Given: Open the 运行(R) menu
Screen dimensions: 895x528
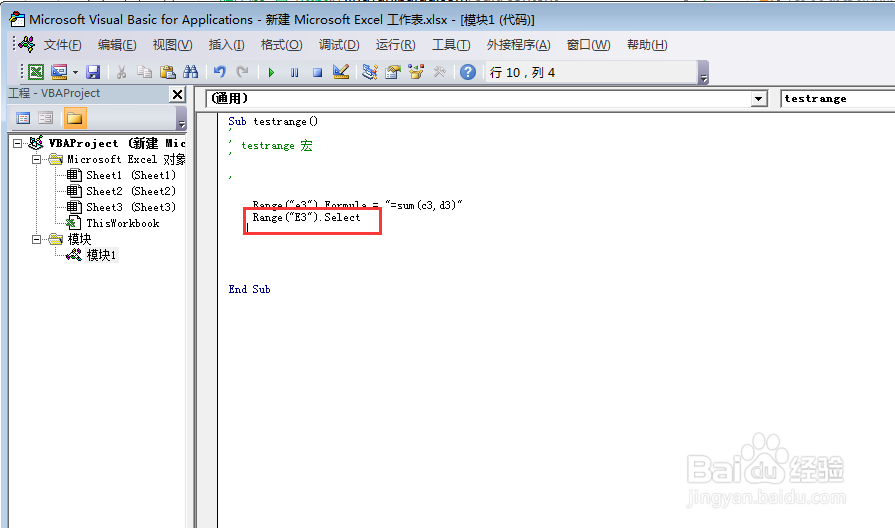Looking at the screenshot, I should pyautogui.click(x=396, y=45).
